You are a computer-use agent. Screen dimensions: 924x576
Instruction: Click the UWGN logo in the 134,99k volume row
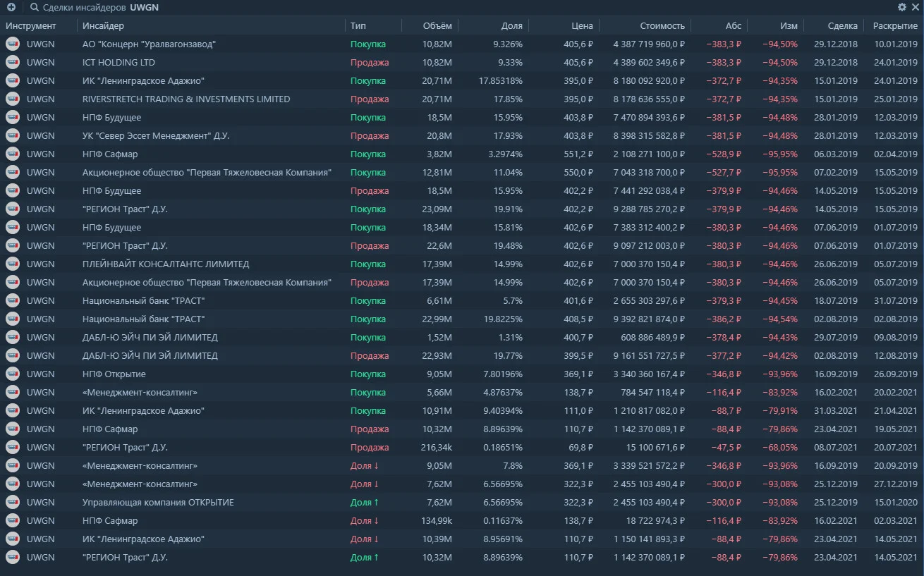[13, 520]
